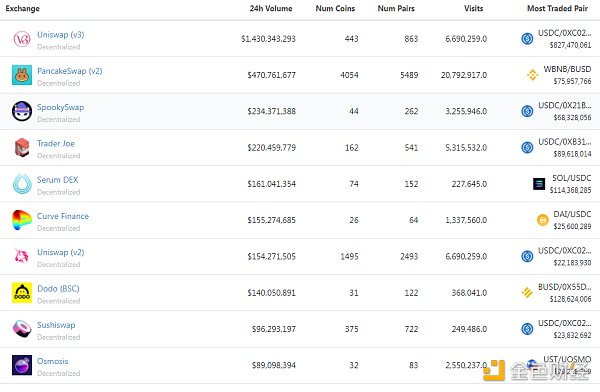Select the $89,098,394 volume cell

pos(274,365)
